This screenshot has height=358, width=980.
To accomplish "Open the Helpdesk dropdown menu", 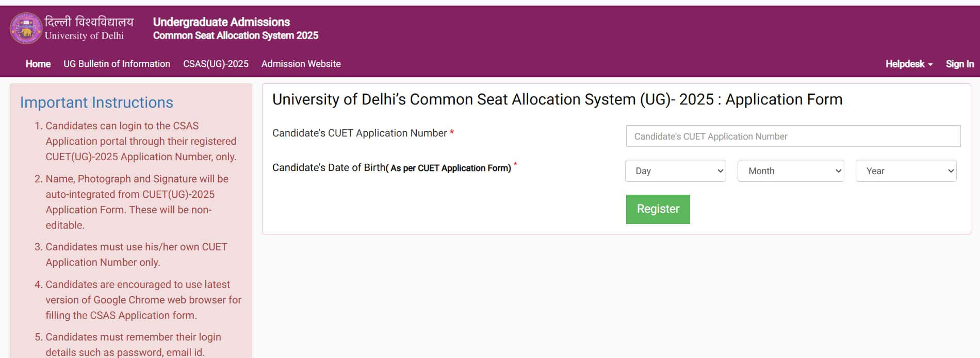I will [x=909, y=64].
